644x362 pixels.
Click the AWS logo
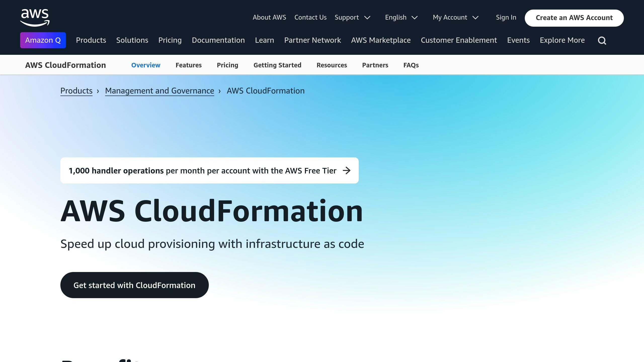35,18
